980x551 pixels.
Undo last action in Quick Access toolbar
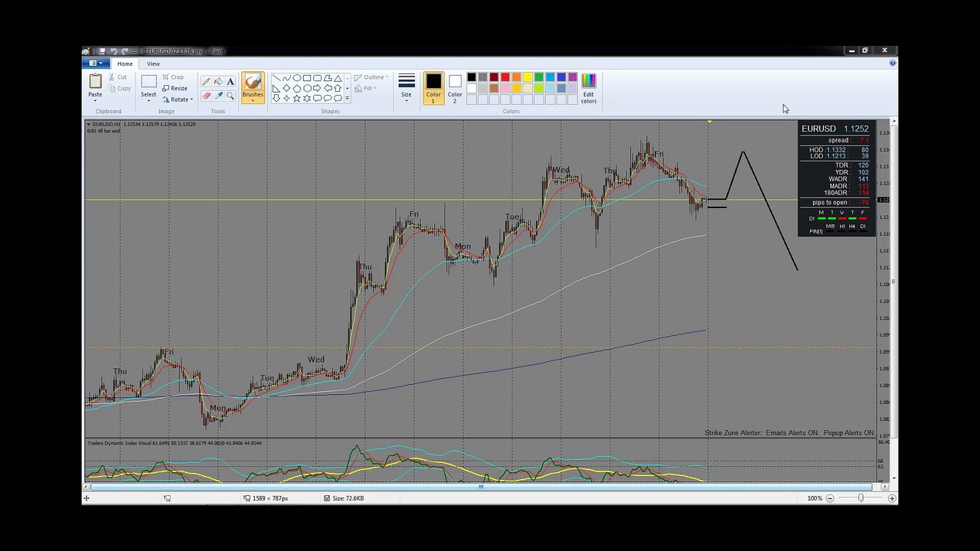(x=114, y=51)
